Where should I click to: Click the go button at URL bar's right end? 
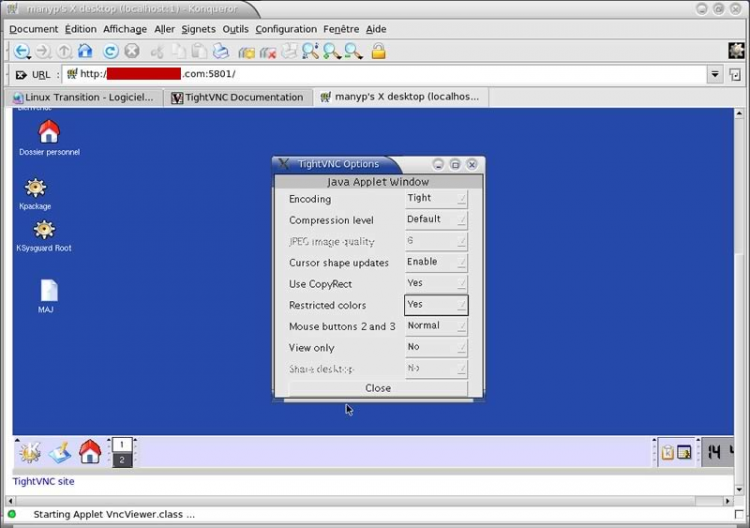coord(735,74)
